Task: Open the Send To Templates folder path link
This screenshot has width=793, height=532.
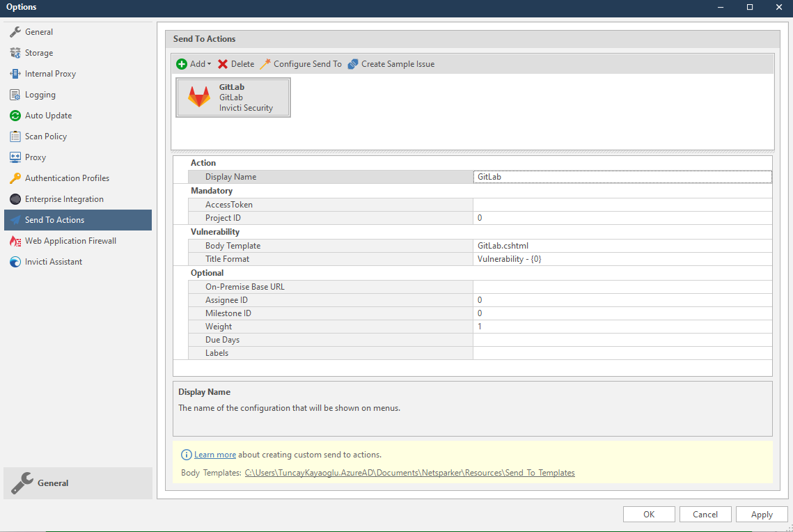Action: pyautogui.click(x=409, y=473)
